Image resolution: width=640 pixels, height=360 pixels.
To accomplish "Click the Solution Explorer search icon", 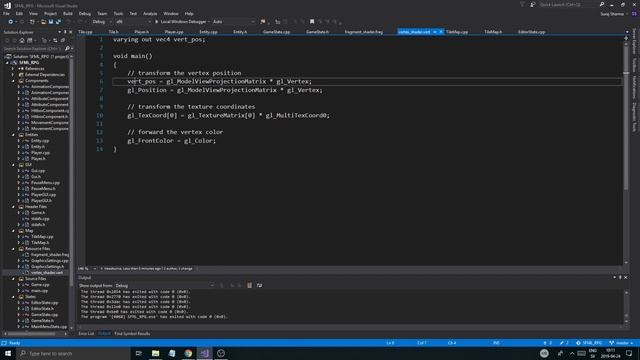I will pyautogui.click(x=67, y=49).
